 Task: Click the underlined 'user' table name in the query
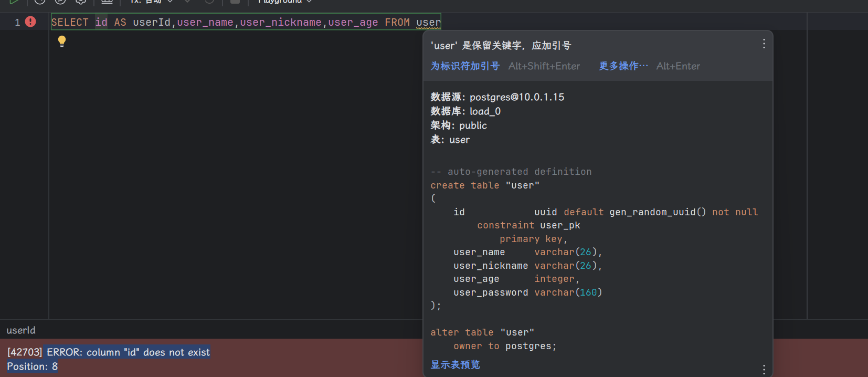click(x=428, y=23)
